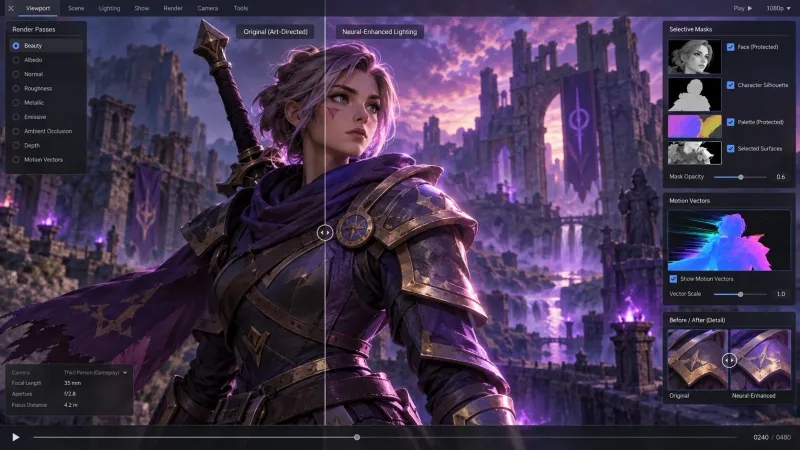Click the Original (Art-Directed) label button
Image resolution: width=800 pixels, height=450 pixels.
click(x=276, y=32)
